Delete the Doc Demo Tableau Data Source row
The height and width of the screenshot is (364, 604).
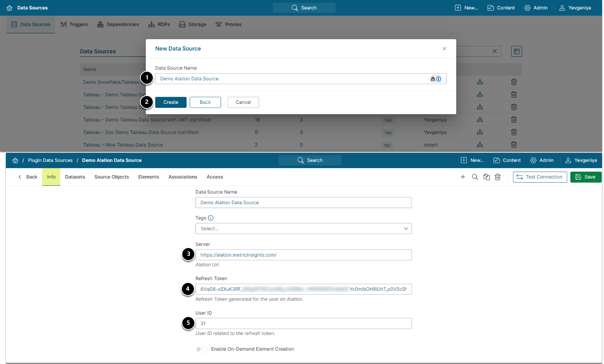point(514,132)
